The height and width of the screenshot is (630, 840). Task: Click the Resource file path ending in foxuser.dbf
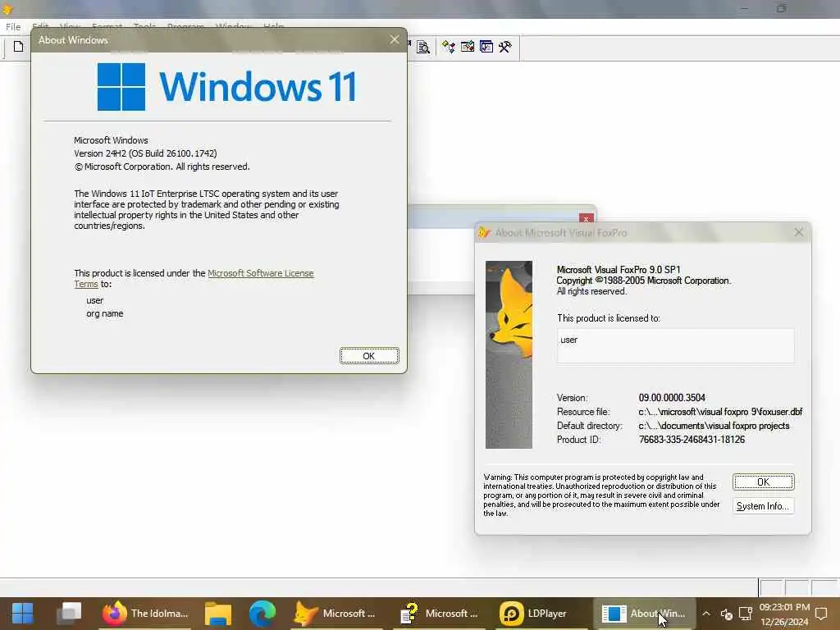pos(720,412)
